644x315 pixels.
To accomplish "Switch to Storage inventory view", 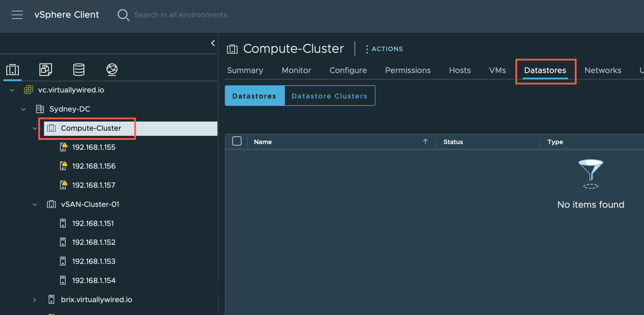I will (79, 69).
